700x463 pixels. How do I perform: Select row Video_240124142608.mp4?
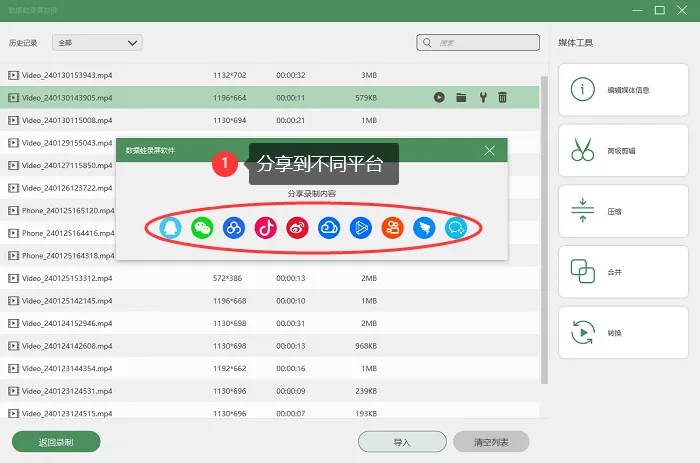(x=270, y=346)
